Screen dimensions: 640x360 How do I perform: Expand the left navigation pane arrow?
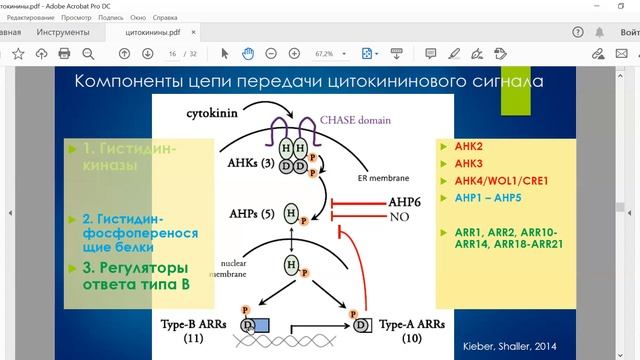coord(11,213)
